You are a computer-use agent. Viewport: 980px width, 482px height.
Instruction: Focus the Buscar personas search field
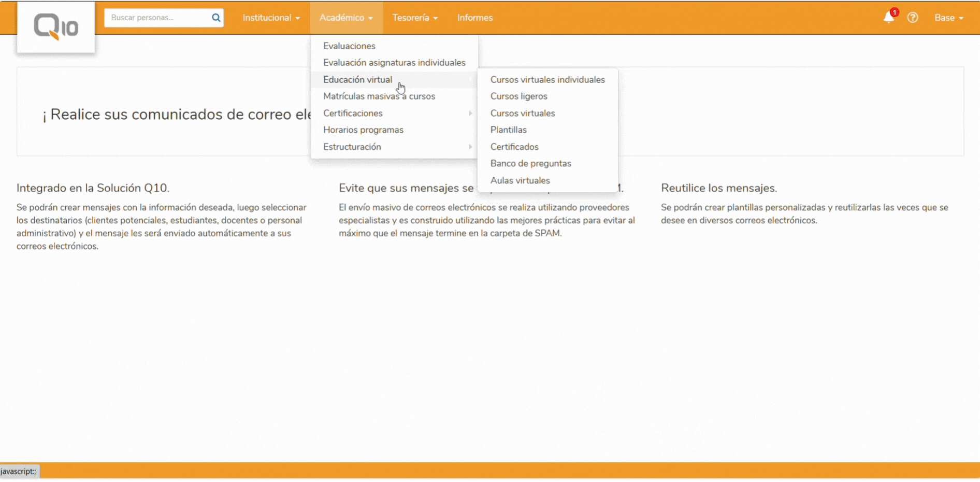pyautogui.click(x=157, y=18)
